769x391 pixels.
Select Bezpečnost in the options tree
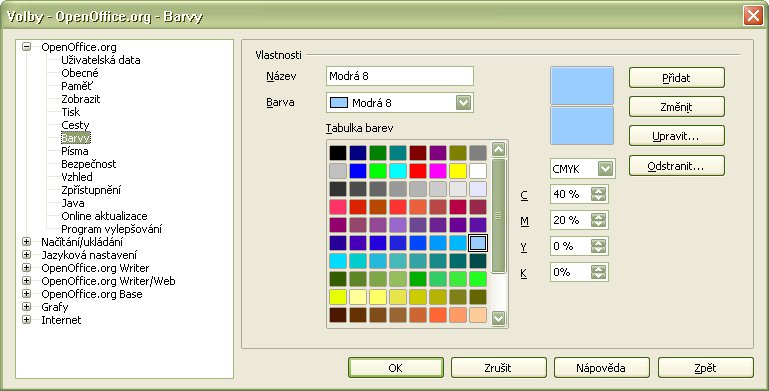[89, 164]
